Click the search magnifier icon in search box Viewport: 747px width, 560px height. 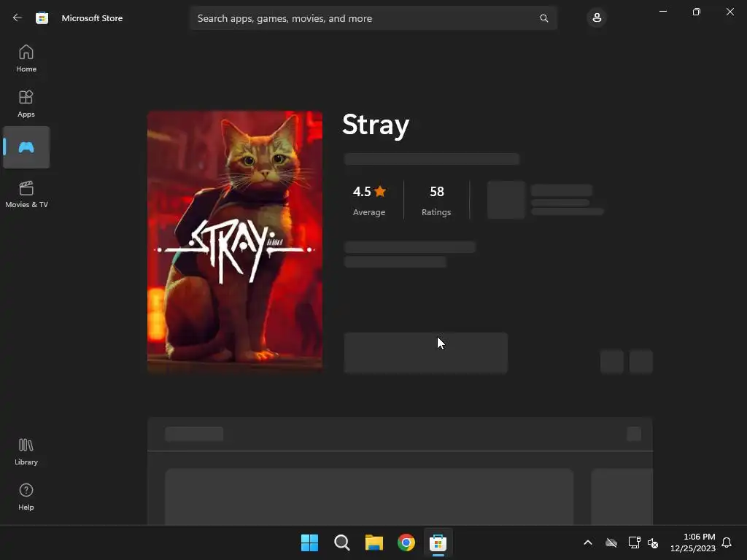(x=543, y=18)
